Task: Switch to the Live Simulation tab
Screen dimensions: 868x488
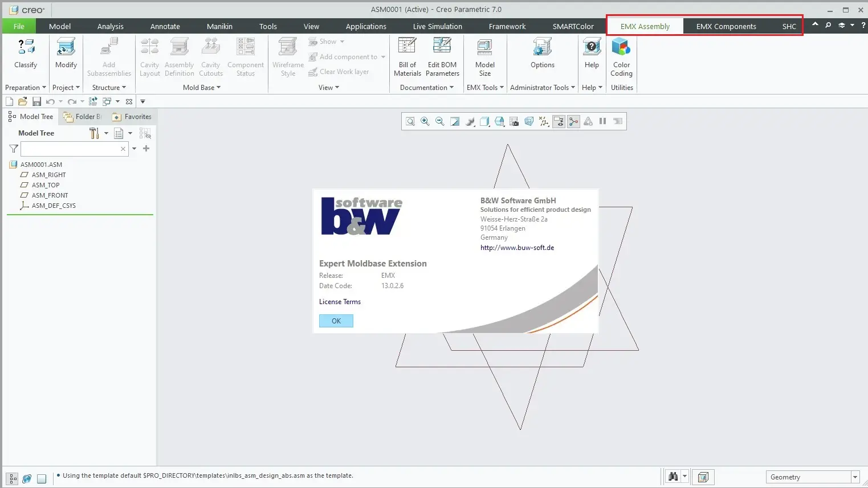Action: click(x=438, y=26)
